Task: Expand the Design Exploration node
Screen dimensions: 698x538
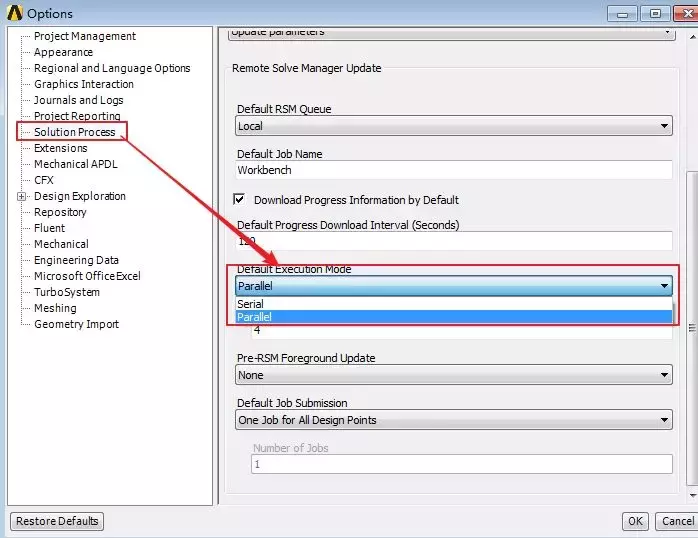Action: pos(21,196)
